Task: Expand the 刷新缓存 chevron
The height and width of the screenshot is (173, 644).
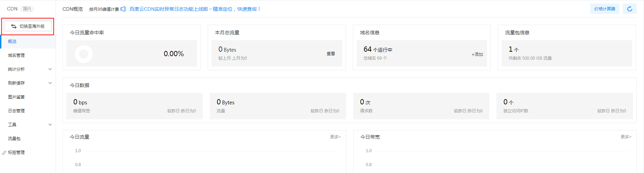Action: 50,83
